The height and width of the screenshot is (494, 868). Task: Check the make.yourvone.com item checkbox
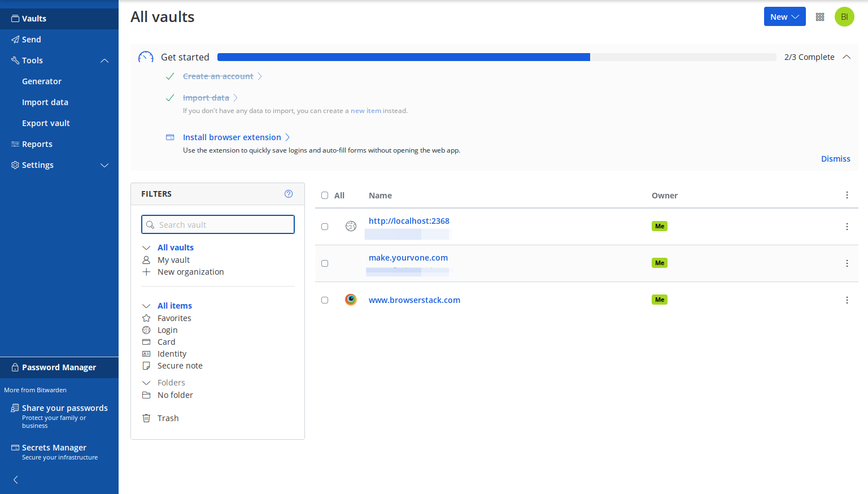(x=325, y=263)
